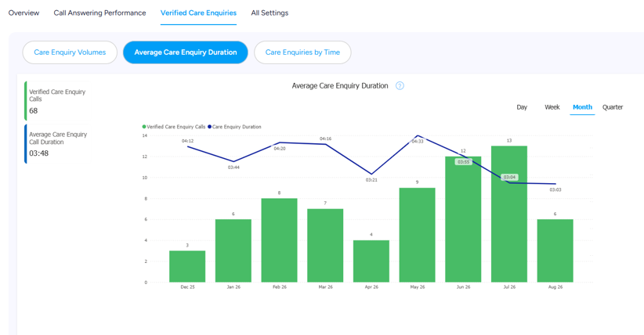Click the Verified Care Enquiry Calls summary card
Screen dimensions: 644x335
pos(56,101)
